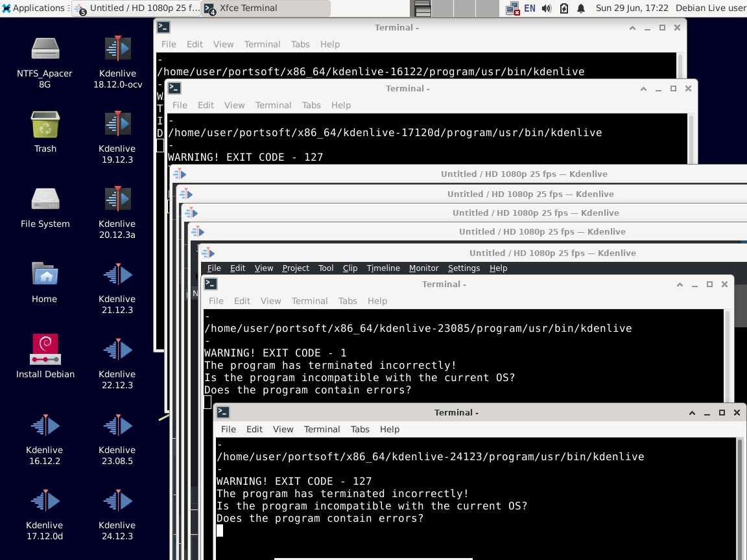Open the Applications menu in the panel
Image resolution: width=747 pixels, height=560 pixels.
point(34,8)
